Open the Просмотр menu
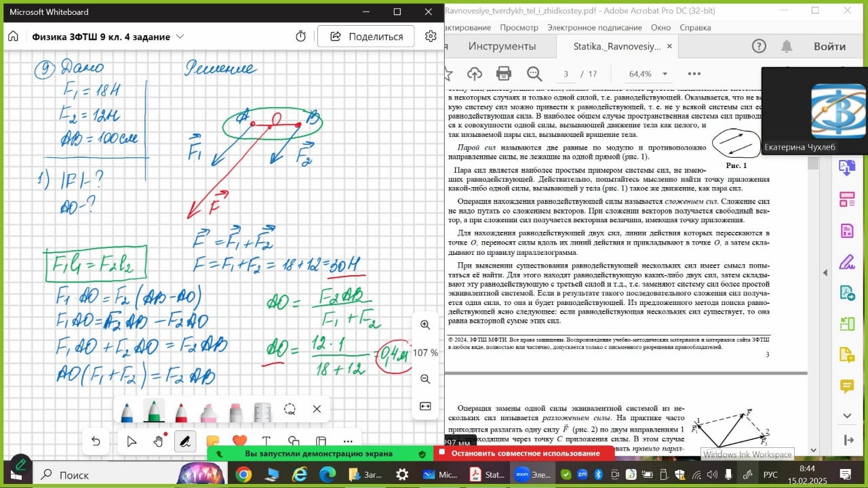This screenshot has height=488, width=868. [x=519, y=28]
